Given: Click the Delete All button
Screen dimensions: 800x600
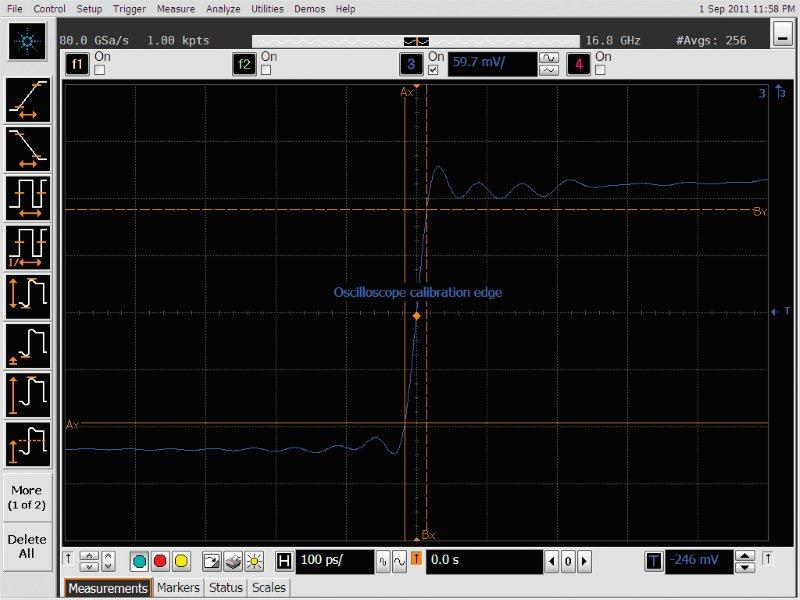Looking at the screenshot, I should [27, 546].
